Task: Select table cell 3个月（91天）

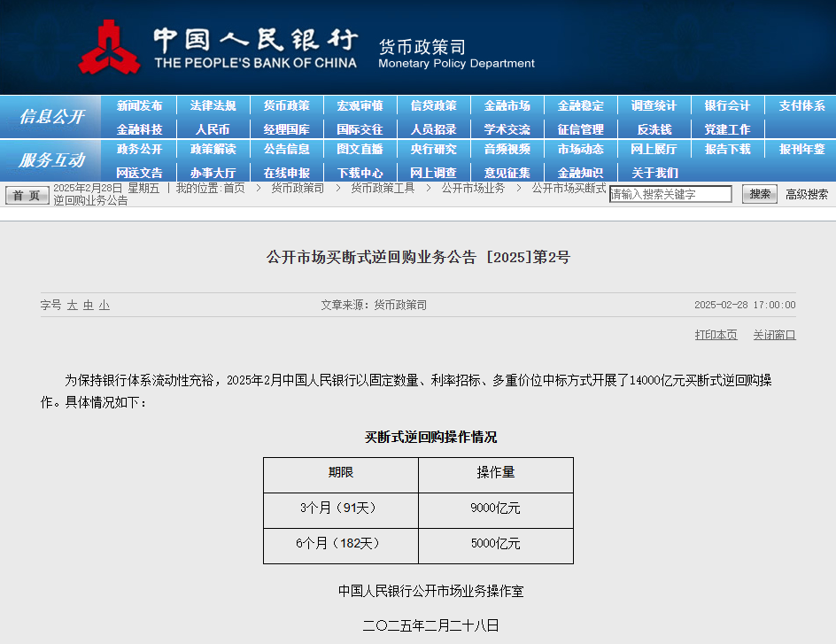Action: click(x=341, y=510)
